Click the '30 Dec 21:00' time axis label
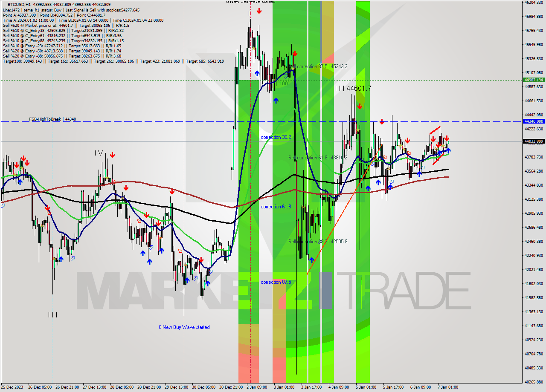Viewport: 546px width, 392px height. click(231, 387)
